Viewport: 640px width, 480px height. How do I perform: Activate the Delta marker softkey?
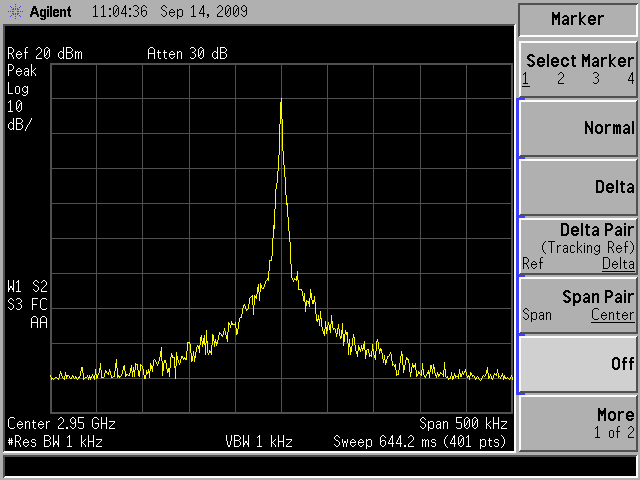click(578, 187)
